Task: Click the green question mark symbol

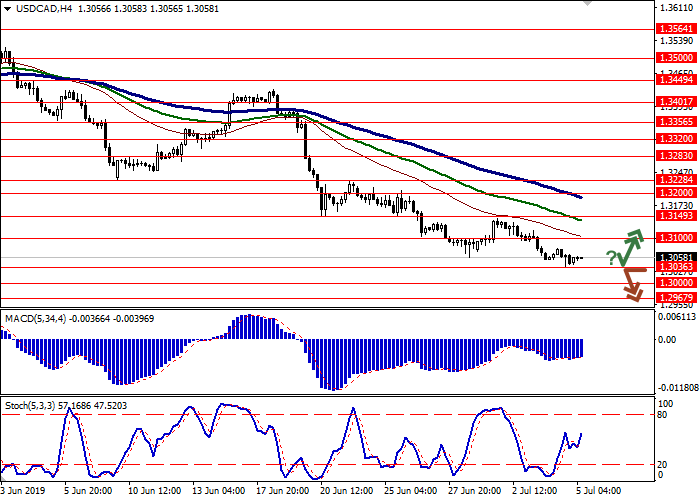Action: (611, 259)
